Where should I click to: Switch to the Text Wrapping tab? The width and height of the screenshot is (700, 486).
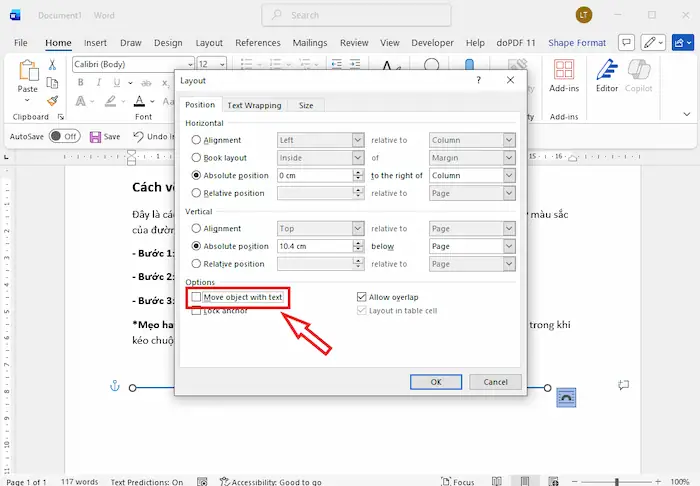click(x=254, y=105)
